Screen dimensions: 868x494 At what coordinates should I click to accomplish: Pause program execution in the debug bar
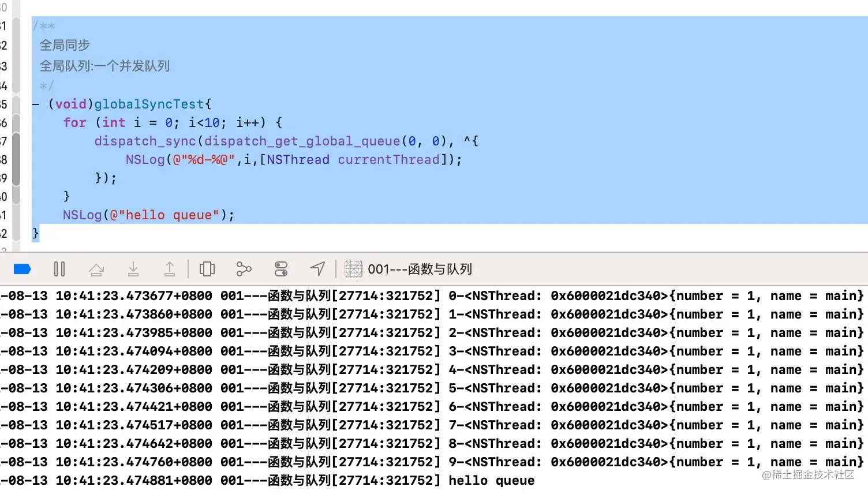(x=59, y=269)
